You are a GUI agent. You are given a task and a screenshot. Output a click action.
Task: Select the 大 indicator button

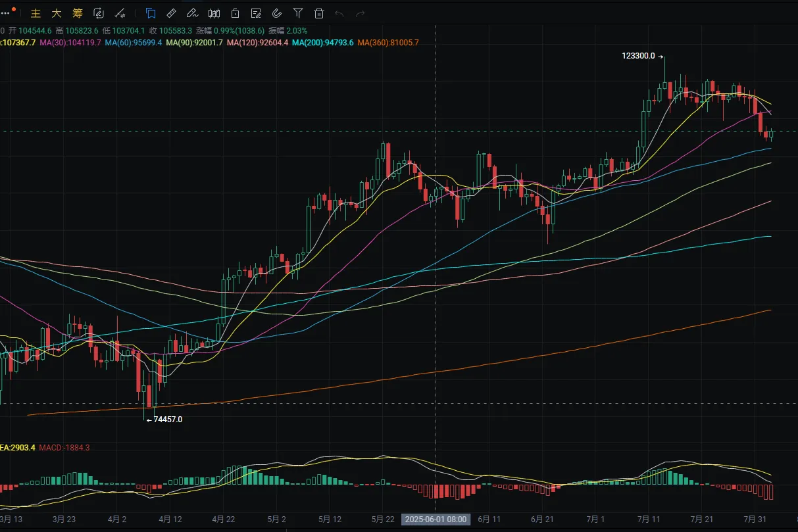click(x=57, y=13)
